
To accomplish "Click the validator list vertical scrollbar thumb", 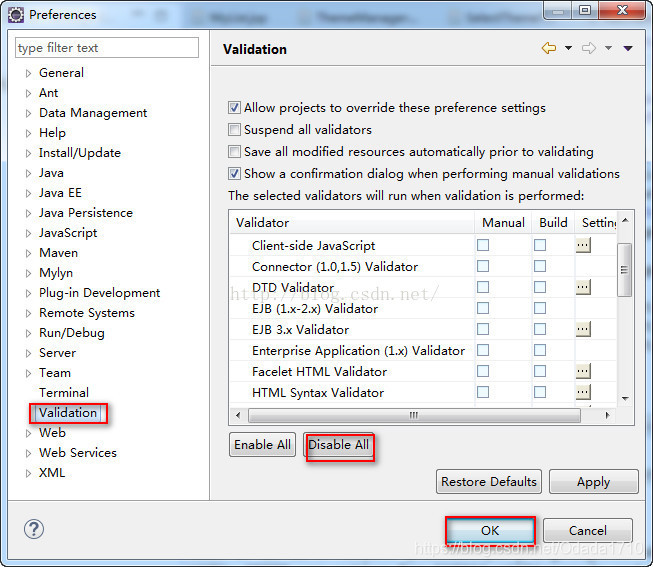I will click(x=624, y=270).
